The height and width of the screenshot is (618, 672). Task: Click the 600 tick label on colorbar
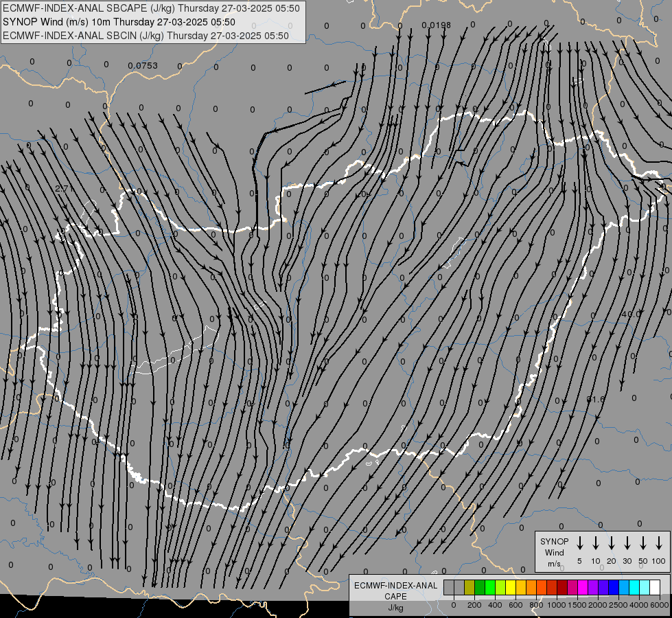click(x=515, y=605)
